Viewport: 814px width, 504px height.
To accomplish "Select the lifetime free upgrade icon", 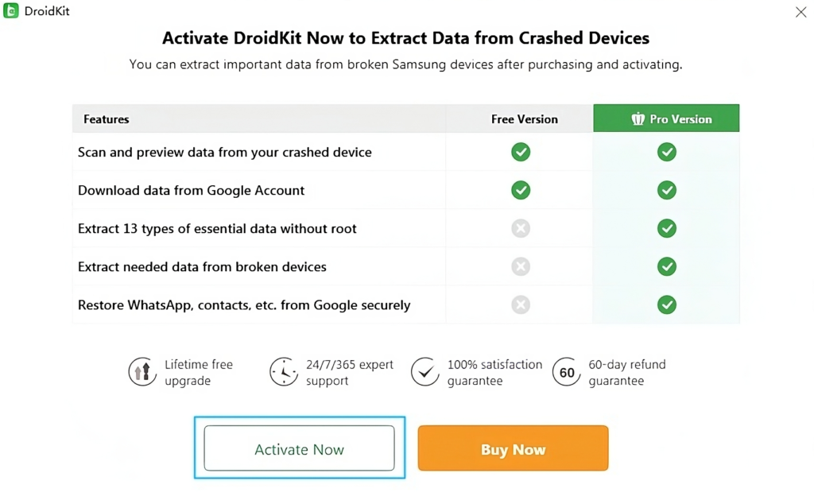I will [x=142, y=371].
